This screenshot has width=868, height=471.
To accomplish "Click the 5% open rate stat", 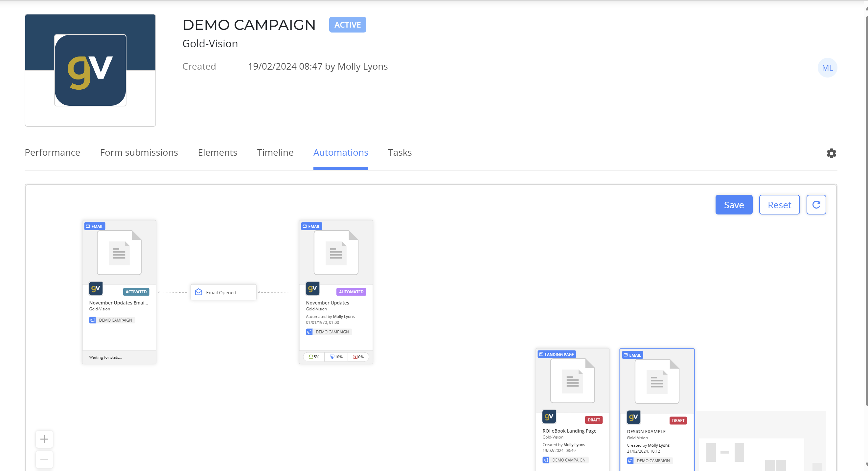I will click(314, 357).
